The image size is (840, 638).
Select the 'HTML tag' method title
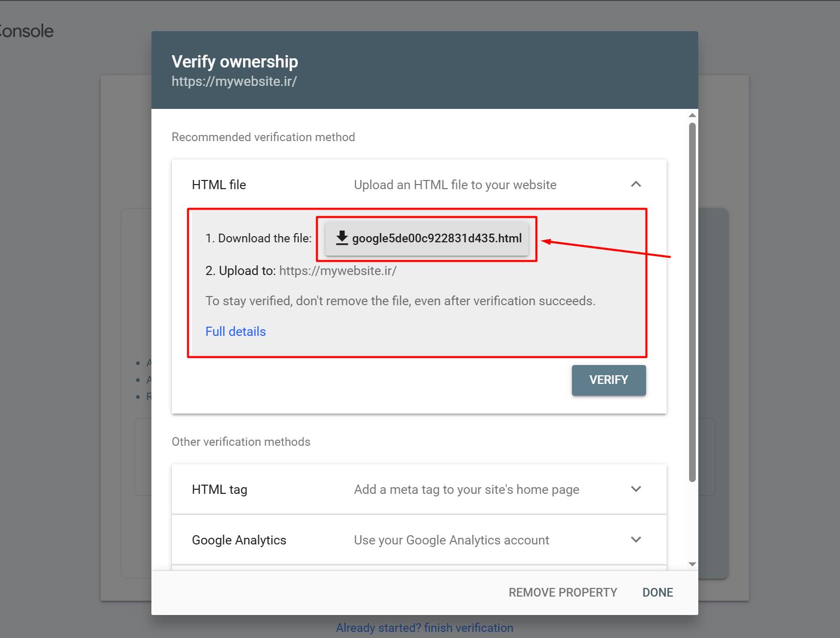[219, 489]
